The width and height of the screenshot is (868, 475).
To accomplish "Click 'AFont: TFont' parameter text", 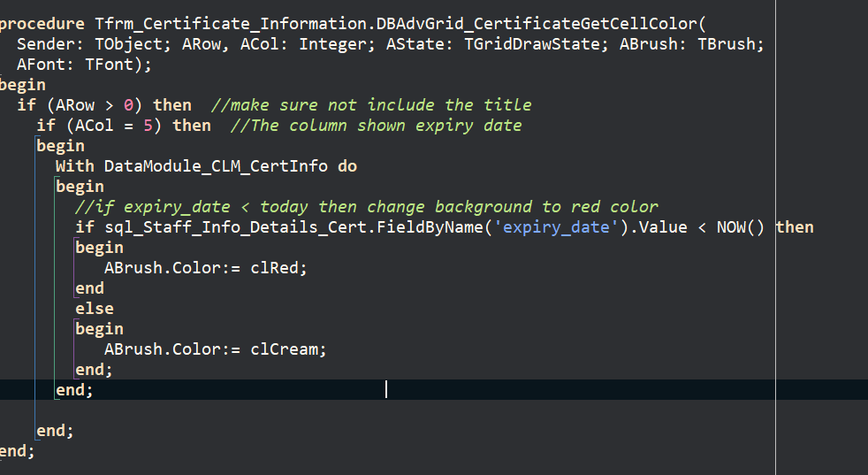I will coord(75,65).
